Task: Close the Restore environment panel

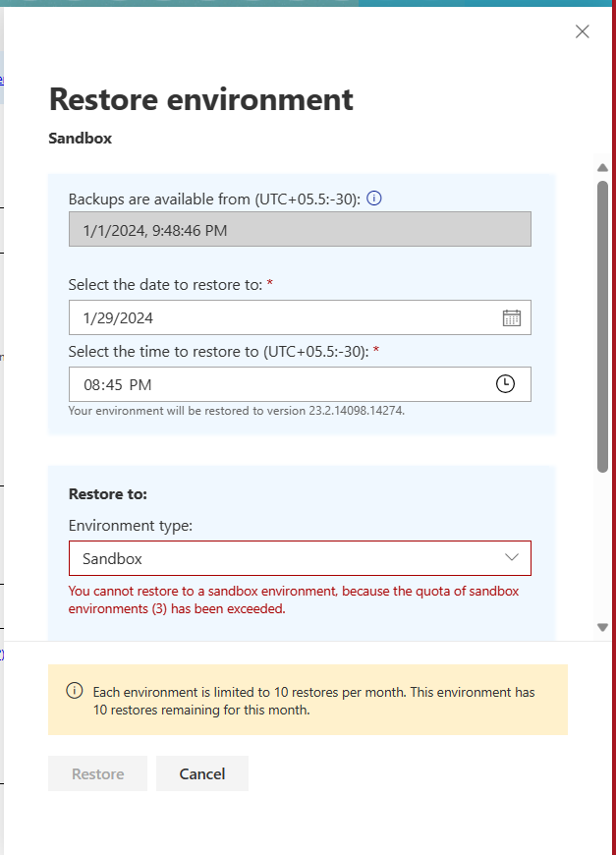Action: (x=583, y=31)
